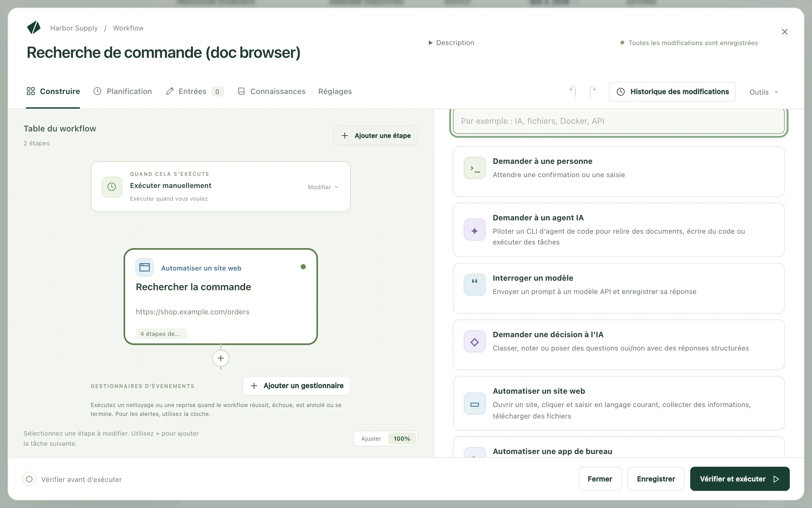
Task: Click Ajouter un gestionnaire button
Action: pos(297,386)
